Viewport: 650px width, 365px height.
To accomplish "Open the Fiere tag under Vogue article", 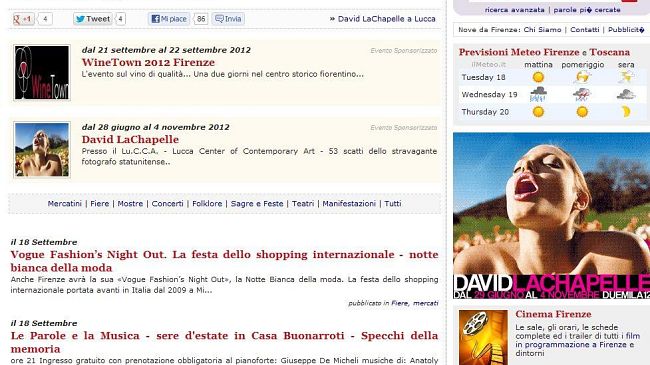I will 400,304.
